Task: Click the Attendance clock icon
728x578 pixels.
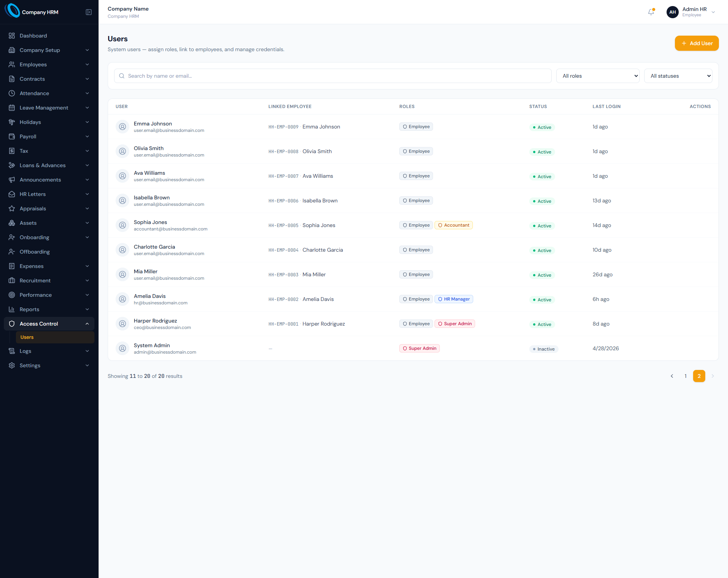Action: (x=12, y=93)
